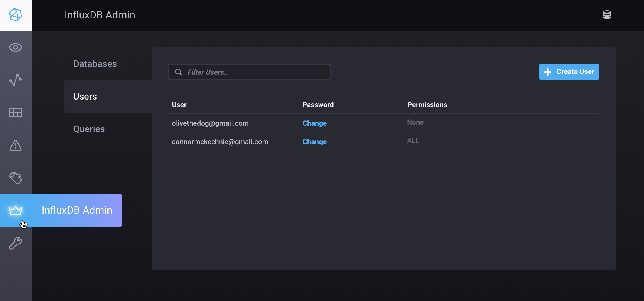
Task: Click the magnifier icon in the filter field
Action: click(178, 72)
